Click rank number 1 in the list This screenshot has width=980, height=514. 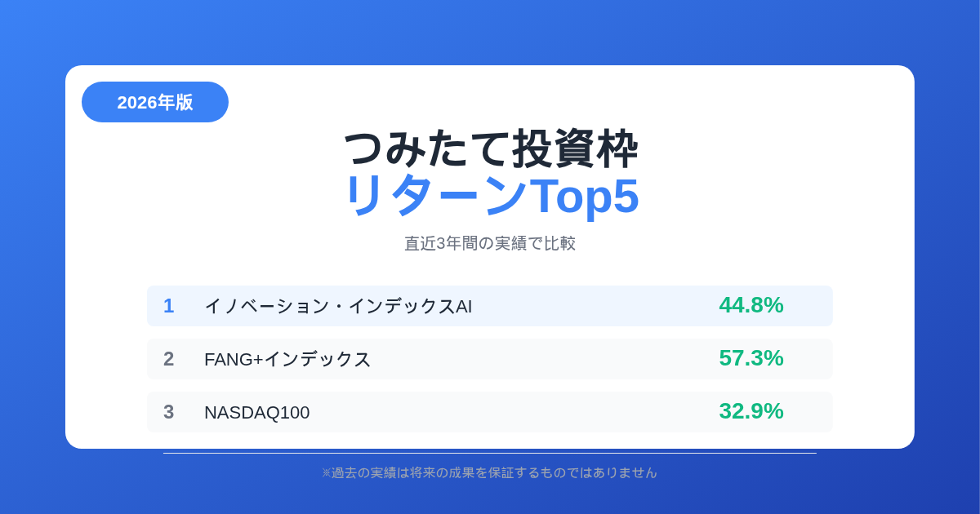point(168,306)
